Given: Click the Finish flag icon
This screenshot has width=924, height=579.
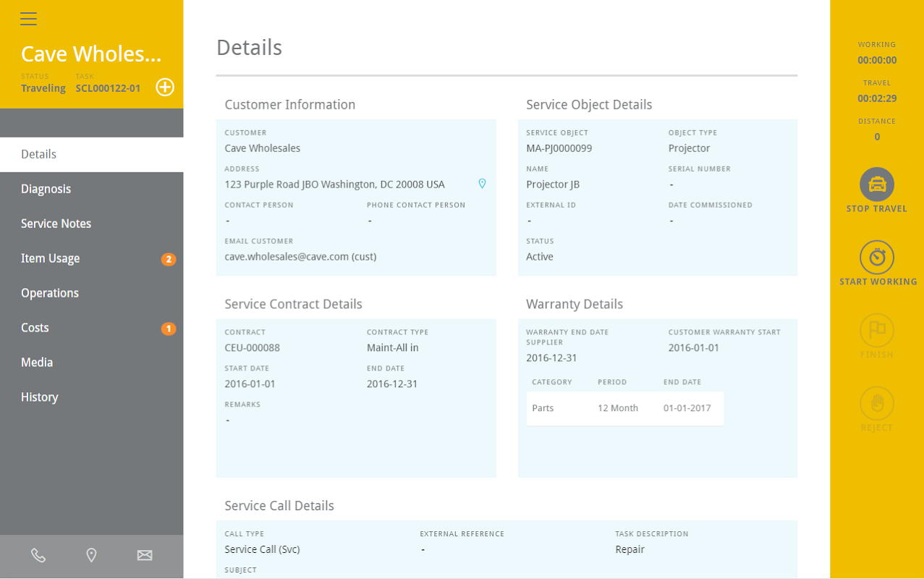Looking at the screenshot, I should [876, 331].
